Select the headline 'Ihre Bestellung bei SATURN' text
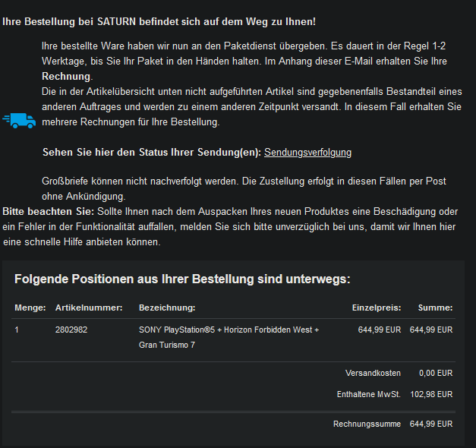 (x=69, y=21)
